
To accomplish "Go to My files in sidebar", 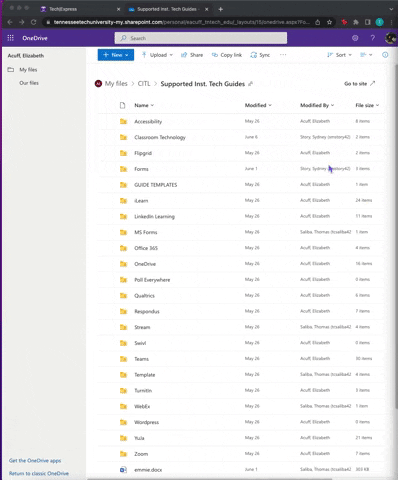I will point(28,70).
